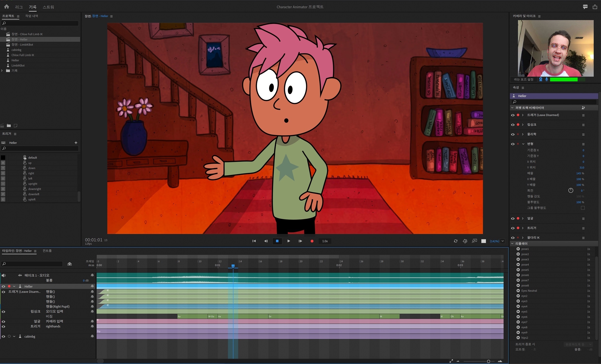This screenshot has width=601, height=364.
Task: Expand the 얼굴 behavior in properties
Action: [522, 218]
